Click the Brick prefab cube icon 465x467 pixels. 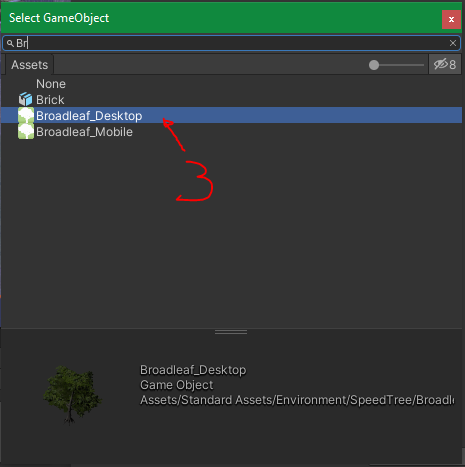tap(26, 99)
